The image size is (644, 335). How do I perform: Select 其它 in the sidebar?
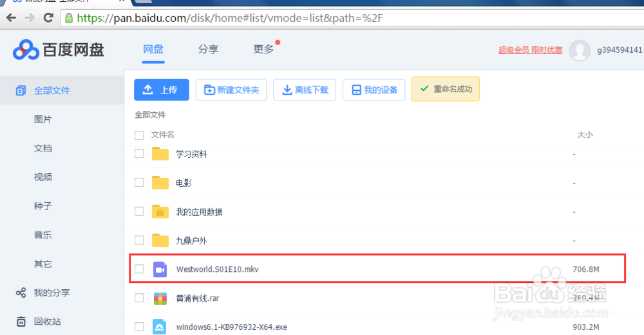tap(43, 263)
